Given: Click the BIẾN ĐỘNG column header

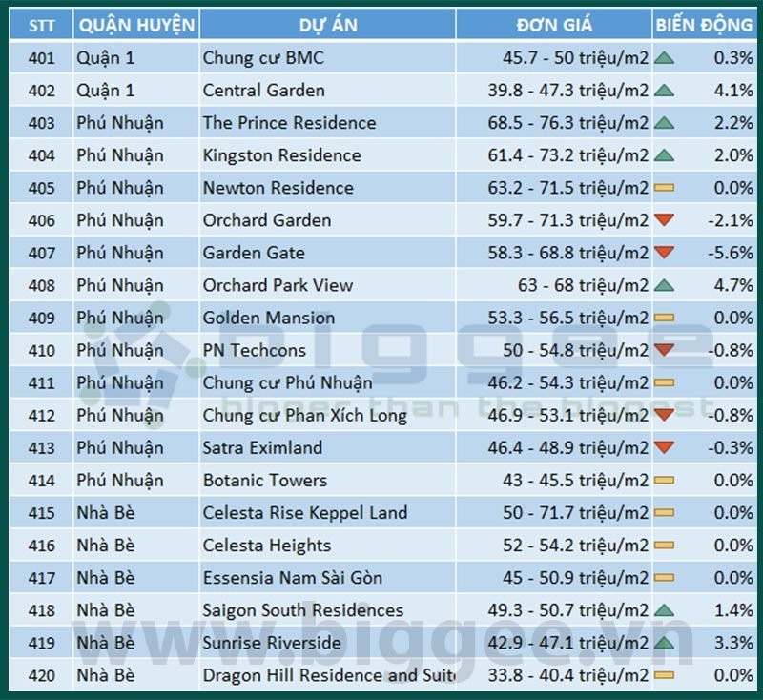Looking at the screenshot, I should (704, 25).
